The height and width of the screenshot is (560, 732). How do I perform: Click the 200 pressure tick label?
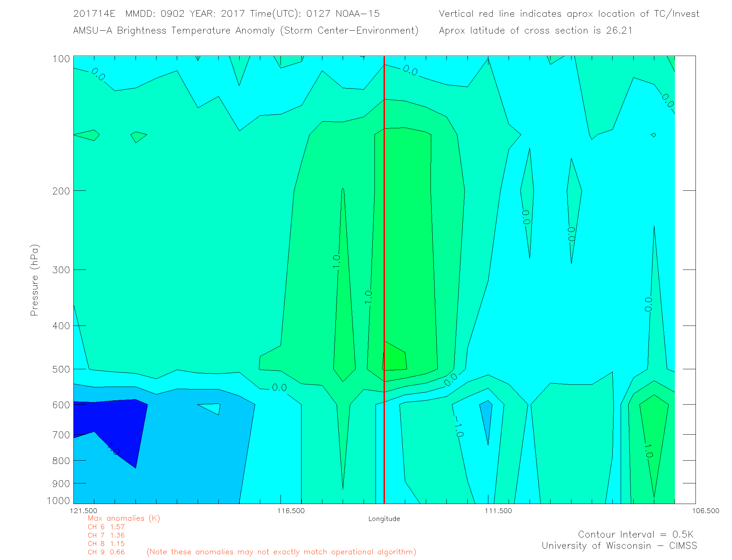(x=61, y=191)
